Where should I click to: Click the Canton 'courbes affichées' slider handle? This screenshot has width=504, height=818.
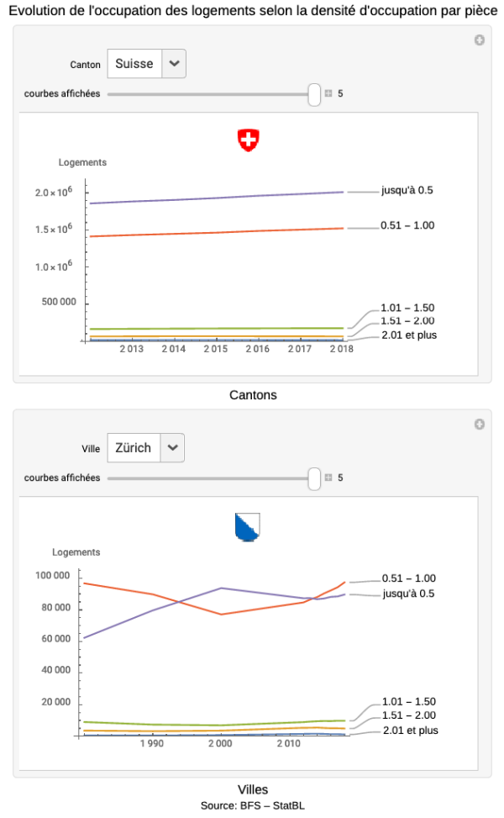pyautogui.click(x=314, y=94)
